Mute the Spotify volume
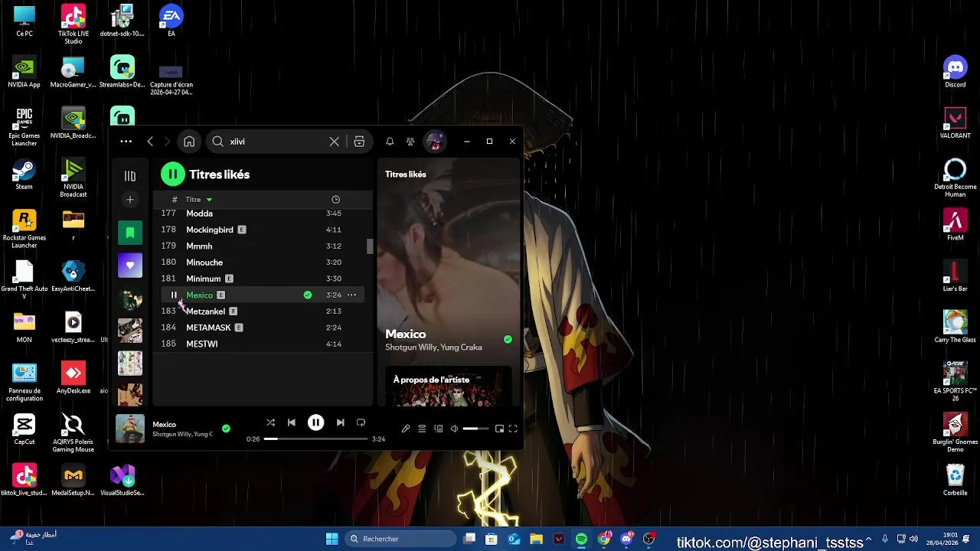The height and width of the screenshot is (551, 980). [454, 429]
